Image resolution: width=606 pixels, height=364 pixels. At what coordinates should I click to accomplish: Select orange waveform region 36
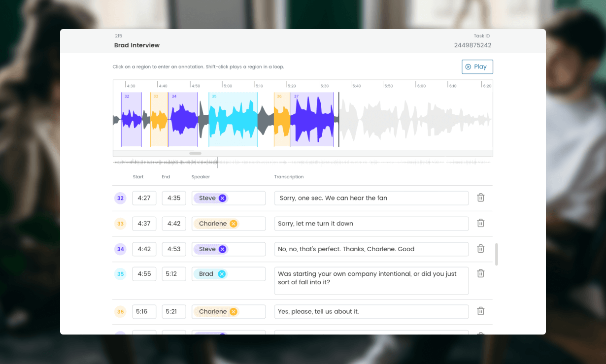282,119
